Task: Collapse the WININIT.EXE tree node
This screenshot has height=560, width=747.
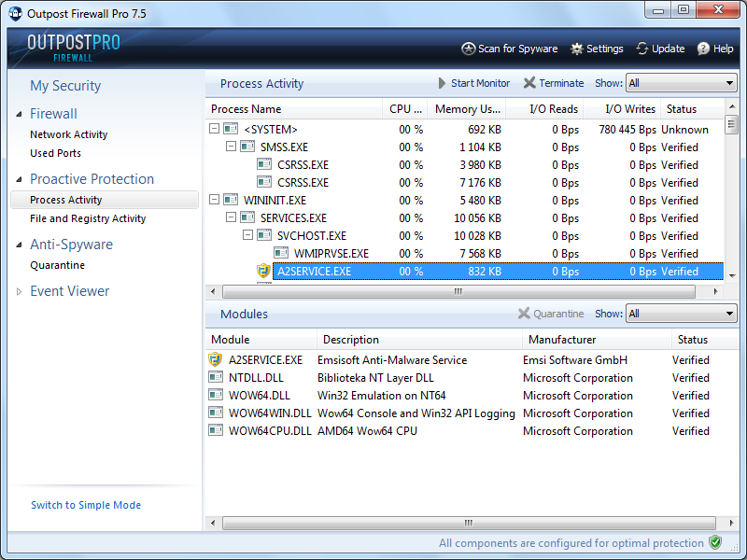Action: (x=215, y=201)
